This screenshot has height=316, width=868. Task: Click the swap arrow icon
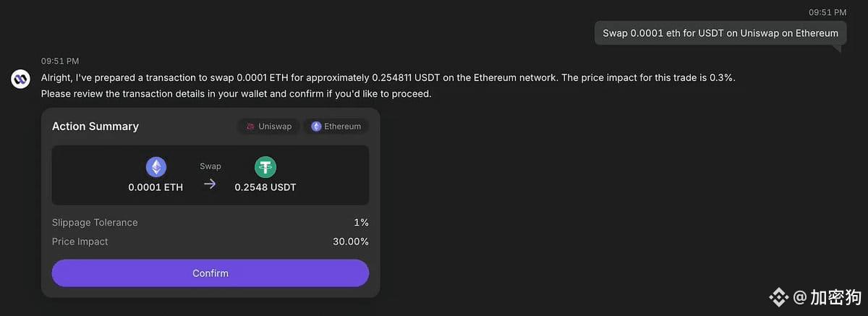[x=210, y=184]
